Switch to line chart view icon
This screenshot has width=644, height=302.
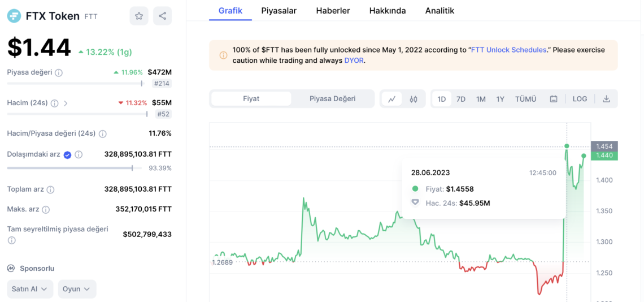pos(392,99)
